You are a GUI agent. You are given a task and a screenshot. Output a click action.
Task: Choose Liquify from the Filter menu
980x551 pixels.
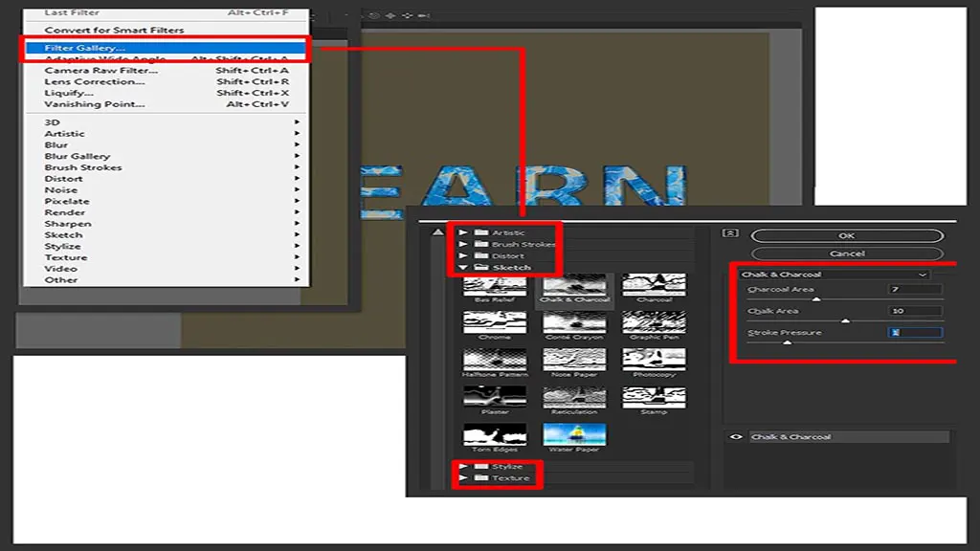click(167, 93)
